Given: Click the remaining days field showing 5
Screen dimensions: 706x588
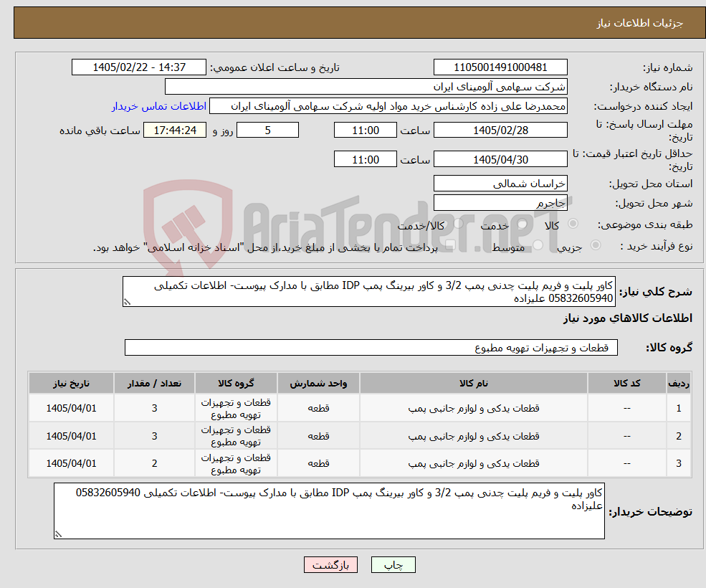Looking at the screenshot, I should point(267,131).
